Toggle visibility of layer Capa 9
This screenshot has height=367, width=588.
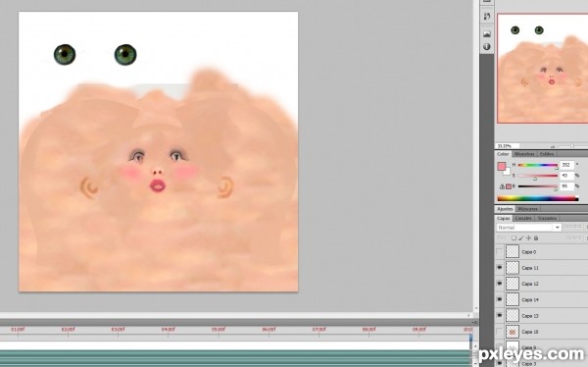(x=500, y=347)
